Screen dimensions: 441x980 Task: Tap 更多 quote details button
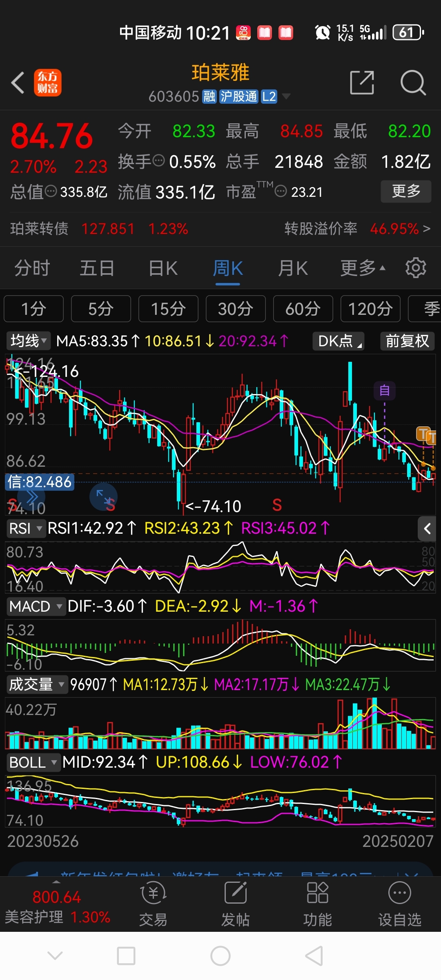click(x=406, y=191)
